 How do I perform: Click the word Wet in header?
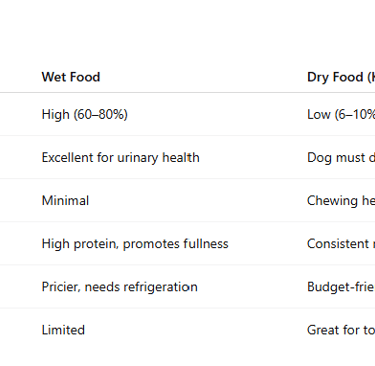(51, 77)
